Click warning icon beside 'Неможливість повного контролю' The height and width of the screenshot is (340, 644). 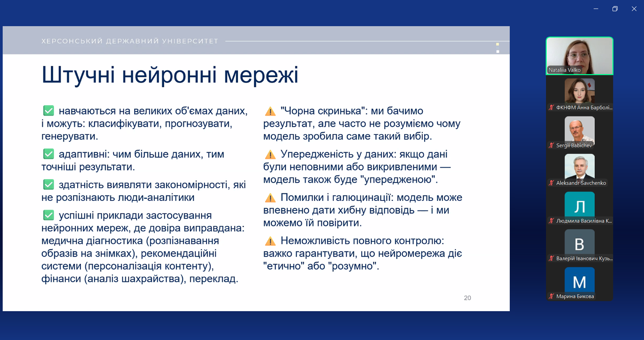[270, 241]
